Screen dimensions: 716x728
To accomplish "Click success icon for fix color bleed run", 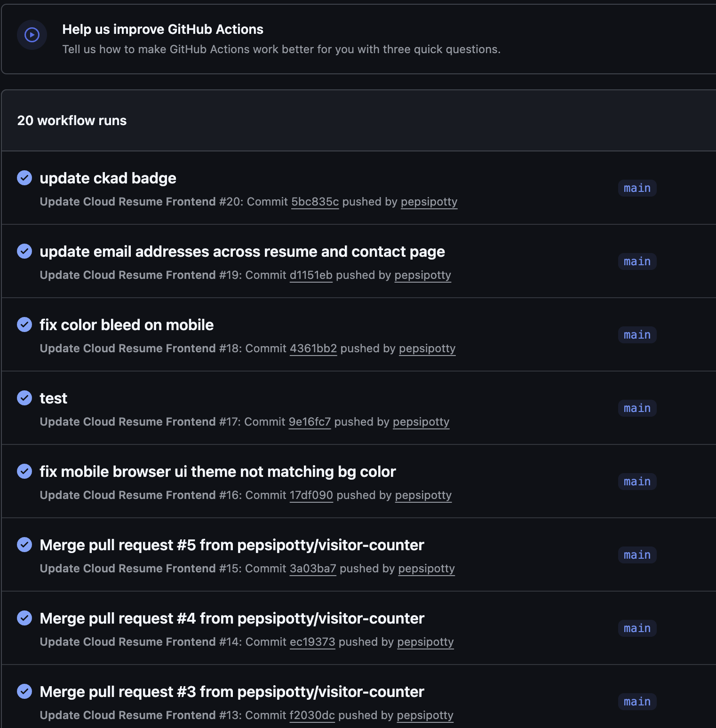I will pos(24,324).
